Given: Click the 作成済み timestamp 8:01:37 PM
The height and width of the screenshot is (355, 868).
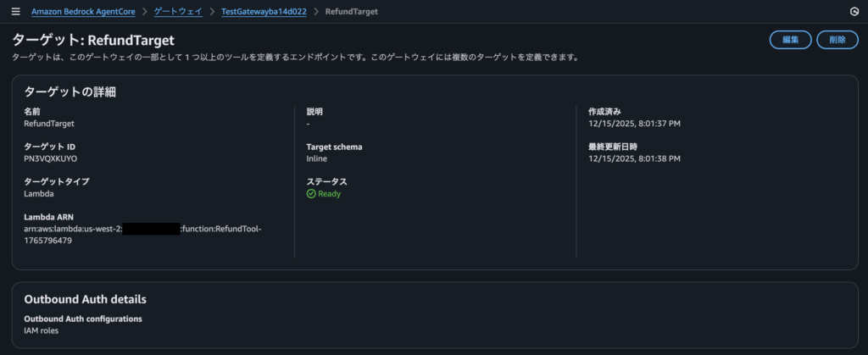Looking at the screenshot, I should click(x=634, y=124).
